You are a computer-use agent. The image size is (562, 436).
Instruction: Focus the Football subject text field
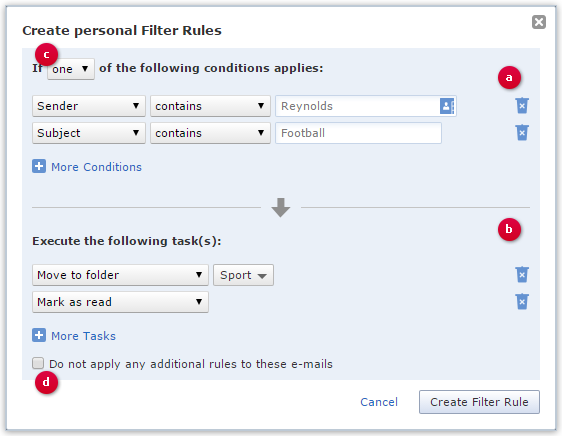[358, 133]
